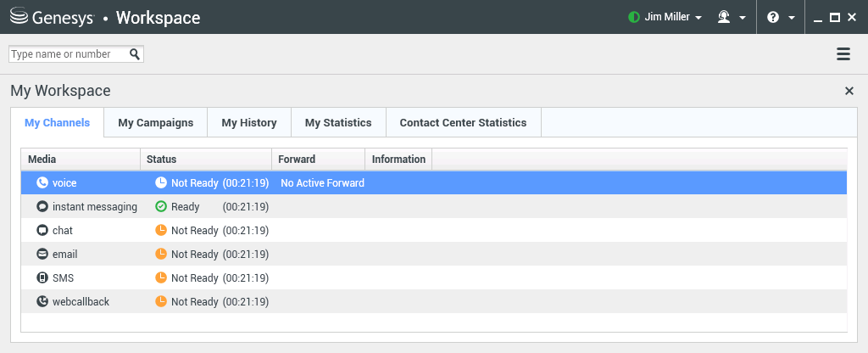The height and width of the screenshot is (353, 868).
Task: Click the SMS channel icon
Action: pyautogui.click(x=42, y=277)
